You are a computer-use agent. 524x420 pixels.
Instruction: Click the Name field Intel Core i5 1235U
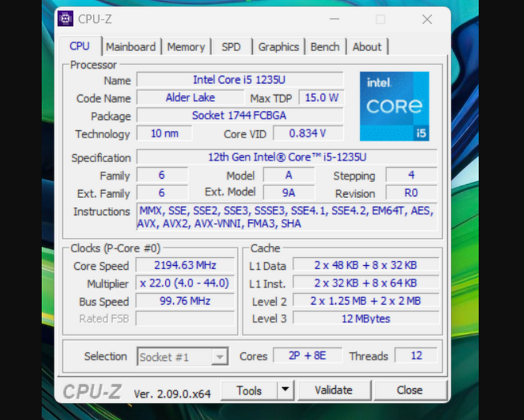[x=240, y=80]
